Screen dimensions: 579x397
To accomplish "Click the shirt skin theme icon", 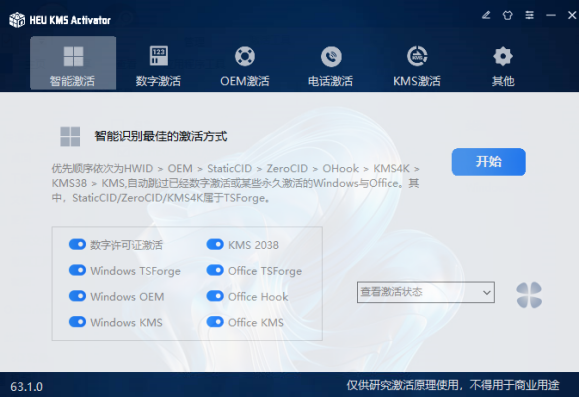I will (x=508, y=15).
